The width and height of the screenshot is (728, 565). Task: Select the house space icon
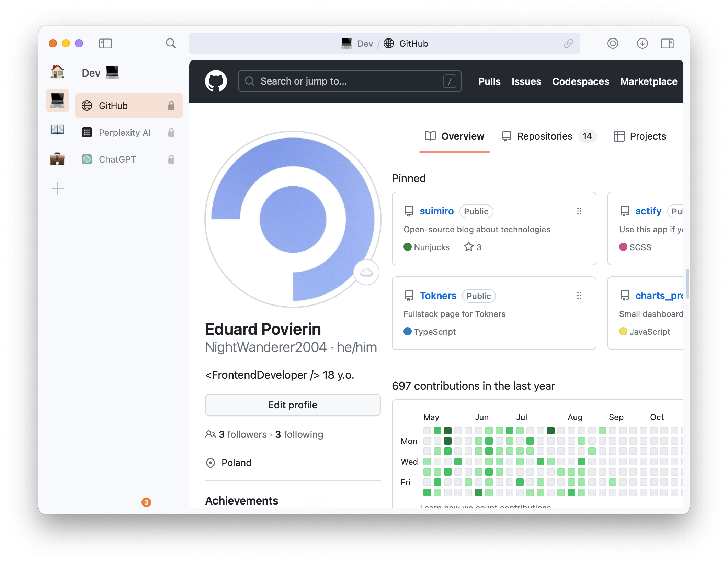coord(57,72)
